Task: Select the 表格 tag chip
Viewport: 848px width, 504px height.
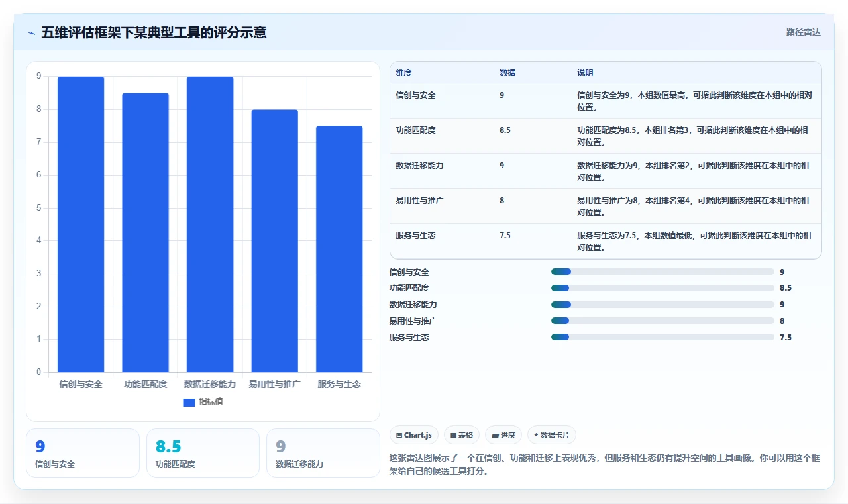Action: pos(462,435)
